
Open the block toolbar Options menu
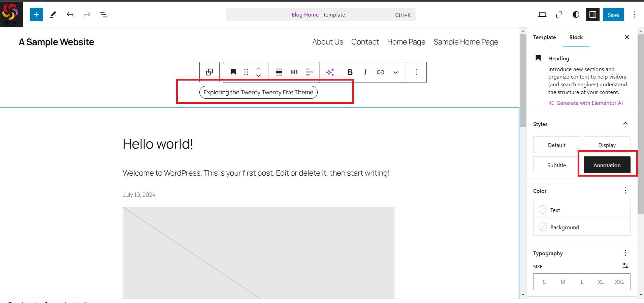(x=416, y=72)
